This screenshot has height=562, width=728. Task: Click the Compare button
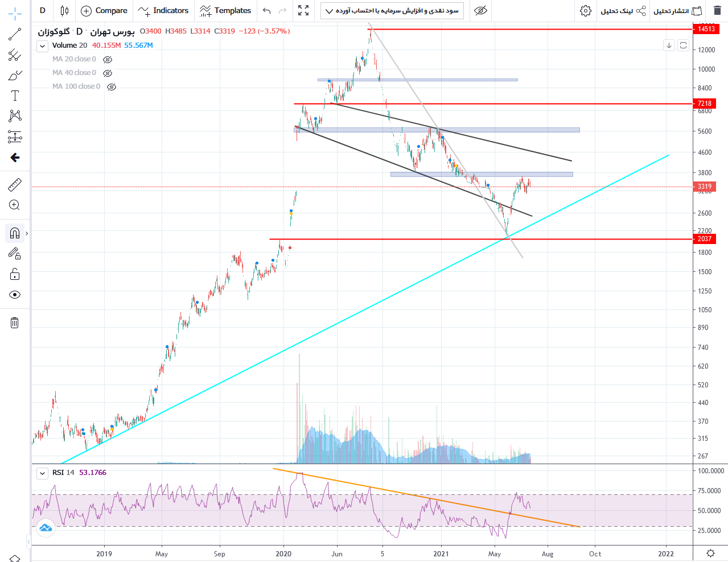click(104, 11)
